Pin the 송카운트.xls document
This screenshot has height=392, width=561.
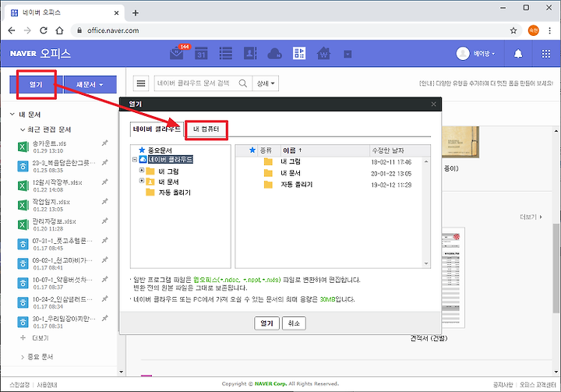(105, 143)
